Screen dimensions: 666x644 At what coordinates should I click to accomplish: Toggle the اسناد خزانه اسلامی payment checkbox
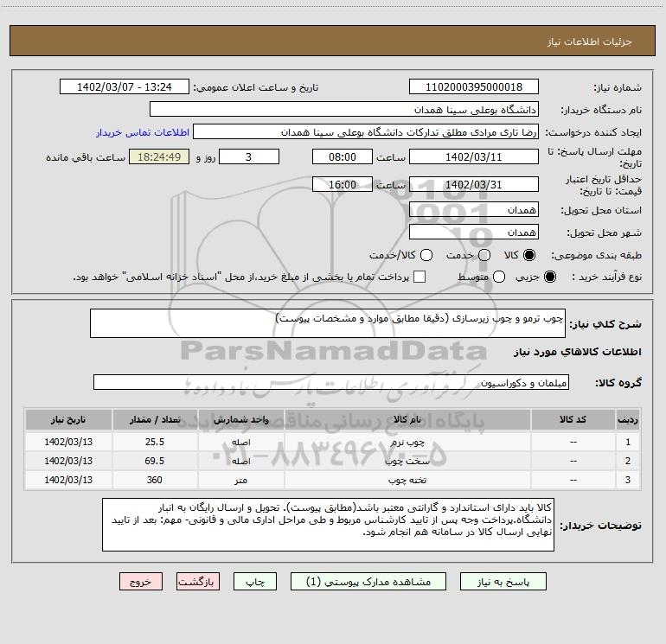click(419, 277)
